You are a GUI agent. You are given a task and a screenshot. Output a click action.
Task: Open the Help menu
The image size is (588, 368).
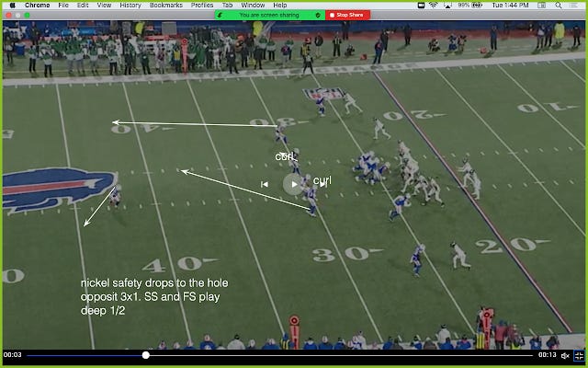point(279,5)
